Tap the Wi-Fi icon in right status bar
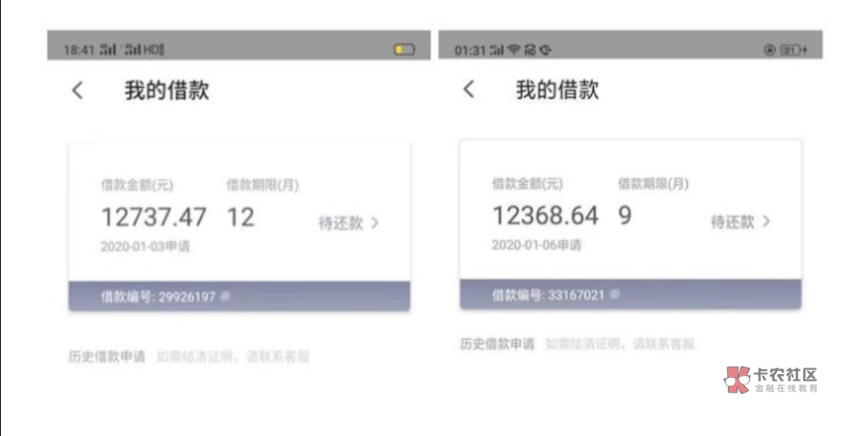 pos(513,50)
